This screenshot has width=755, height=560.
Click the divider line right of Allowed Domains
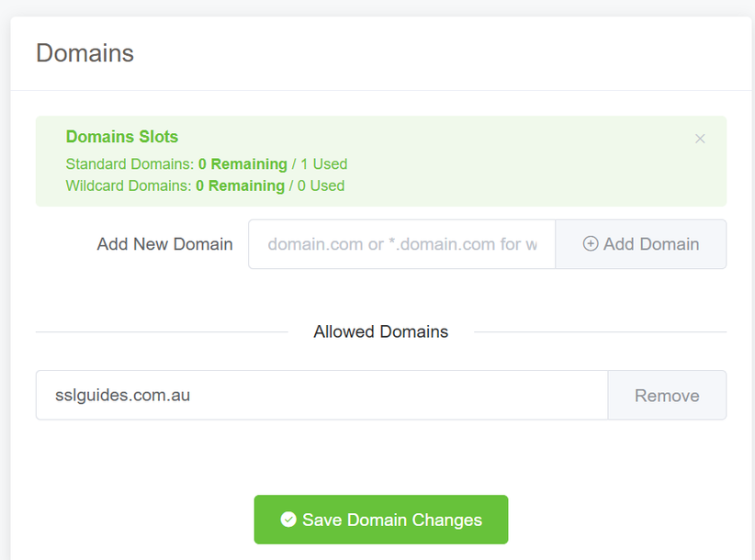[600, 332]
